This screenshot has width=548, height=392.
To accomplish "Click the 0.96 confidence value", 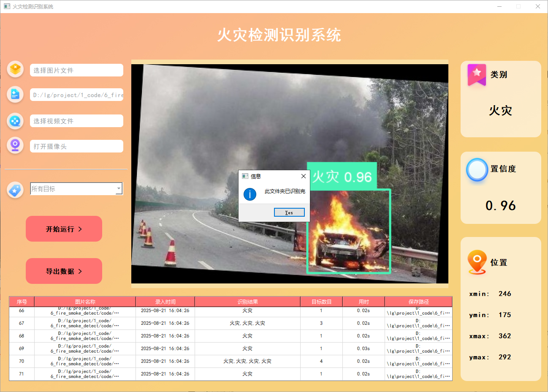I will (501, 206).
